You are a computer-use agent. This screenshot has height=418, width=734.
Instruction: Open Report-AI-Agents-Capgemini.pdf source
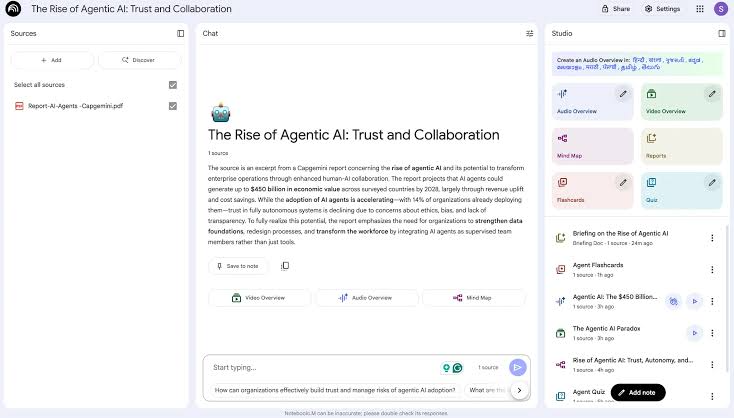pos(75,106)
